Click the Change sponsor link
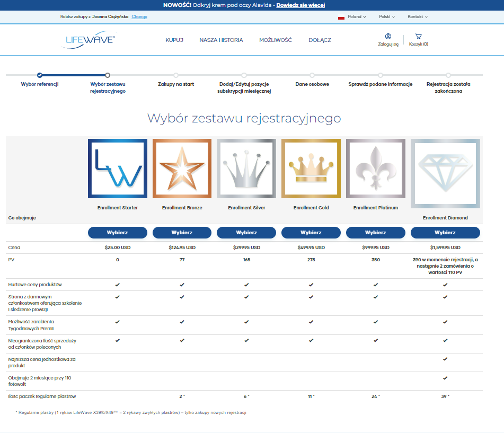 (x=139, y=17)
